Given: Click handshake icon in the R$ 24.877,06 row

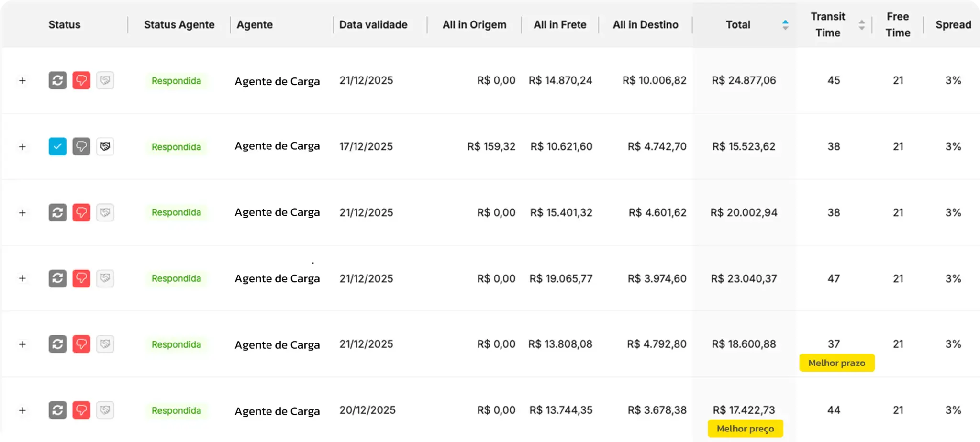Looking at the screenshot, I should [105, 80].
